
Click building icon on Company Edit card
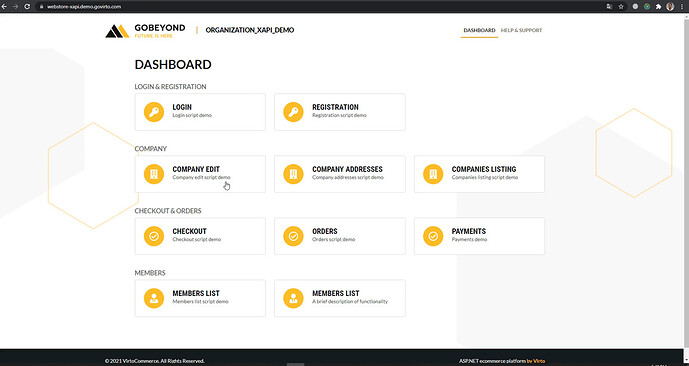[x=154, y=174]
